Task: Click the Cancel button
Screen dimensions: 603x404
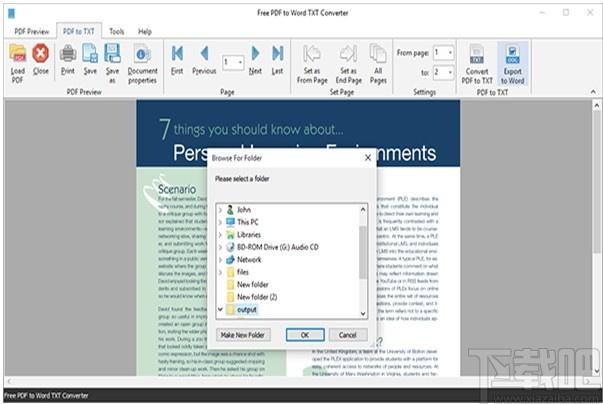Action: point(348,335)
